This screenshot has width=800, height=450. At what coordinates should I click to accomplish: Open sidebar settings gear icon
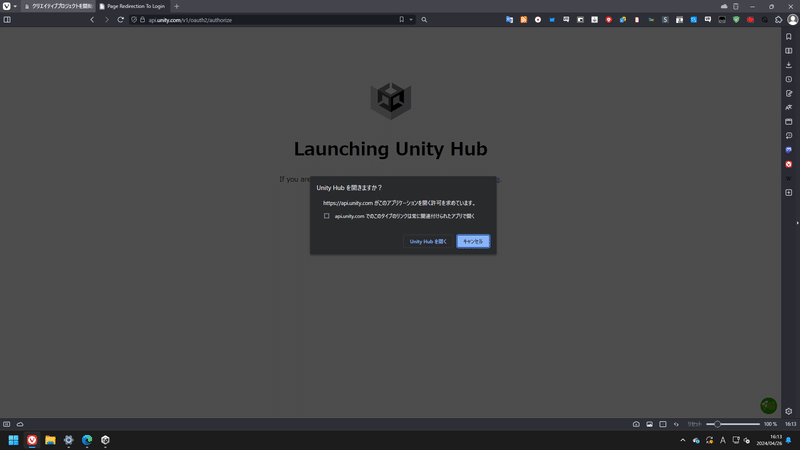pos(789,411)
